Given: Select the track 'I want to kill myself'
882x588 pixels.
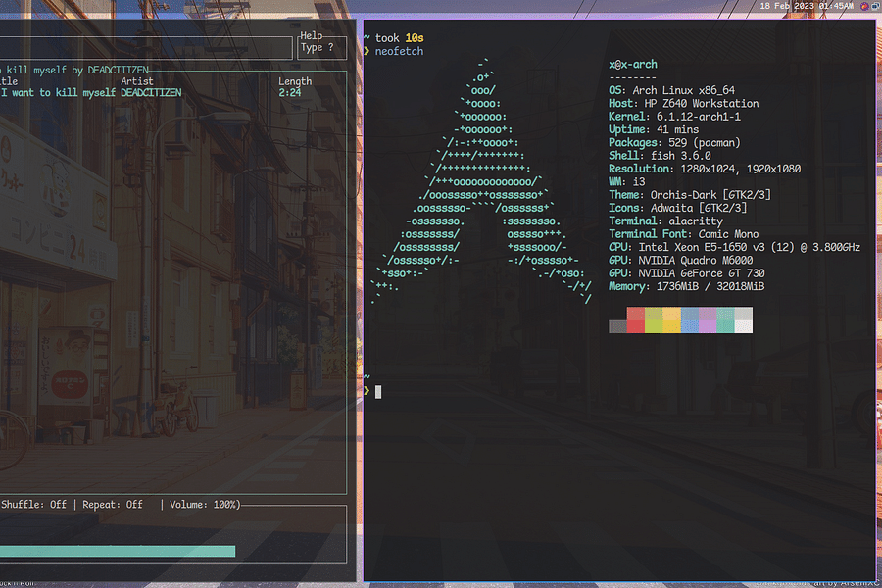Looking at the screenshot, I should pos(59,91).
